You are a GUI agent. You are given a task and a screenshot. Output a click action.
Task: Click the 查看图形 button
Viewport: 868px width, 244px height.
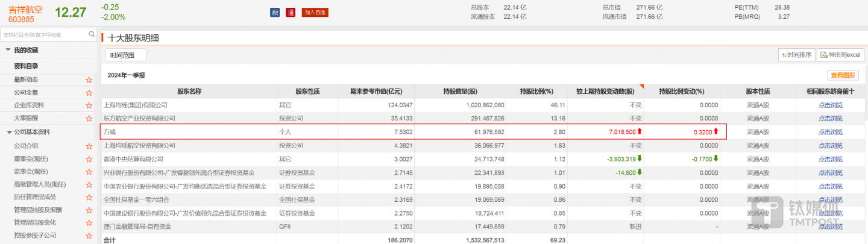click(843, 75)
